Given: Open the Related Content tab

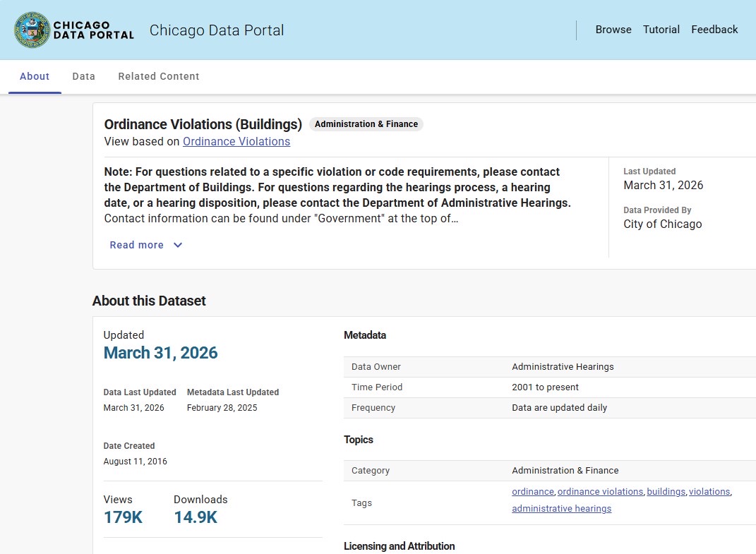Looking at the screenshot, I should click(x=158, y=76).
